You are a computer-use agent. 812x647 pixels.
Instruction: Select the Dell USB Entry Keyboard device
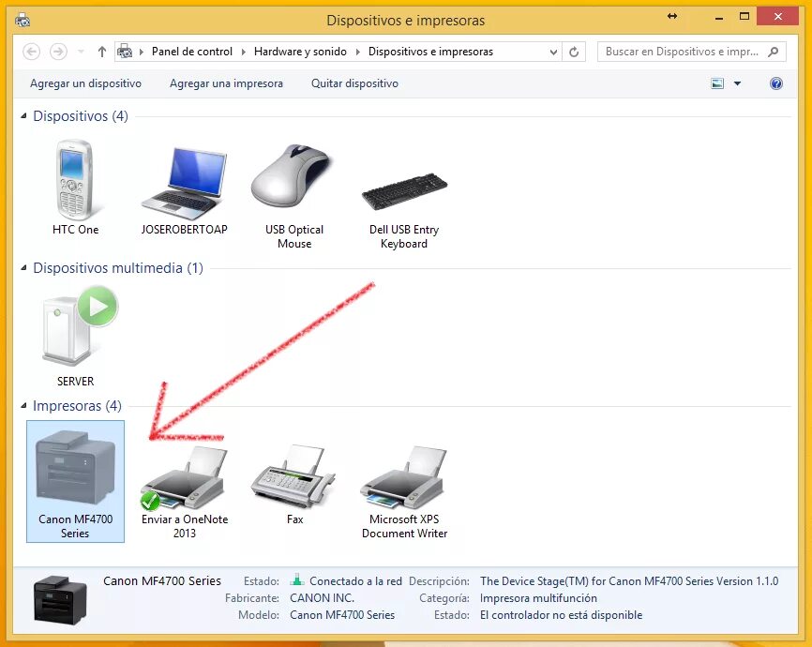click(x=404, y=210)
